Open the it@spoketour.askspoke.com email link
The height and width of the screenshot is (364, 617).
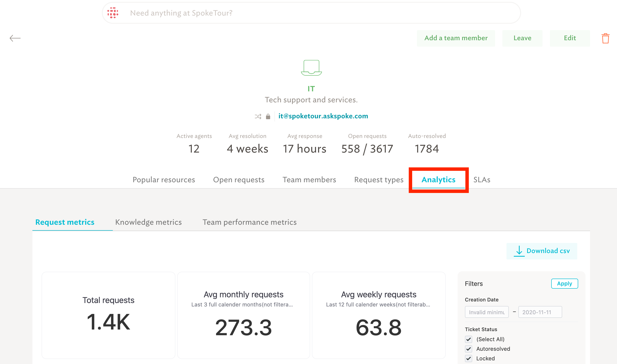click(x=323, y=116)
